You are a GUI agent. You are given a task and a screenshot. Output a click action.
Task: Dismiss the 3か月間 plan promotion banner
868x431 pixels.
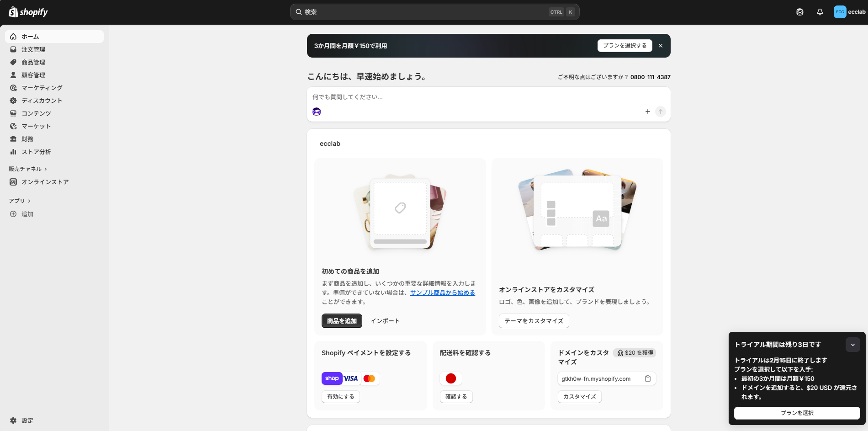[x=660, y=46]
